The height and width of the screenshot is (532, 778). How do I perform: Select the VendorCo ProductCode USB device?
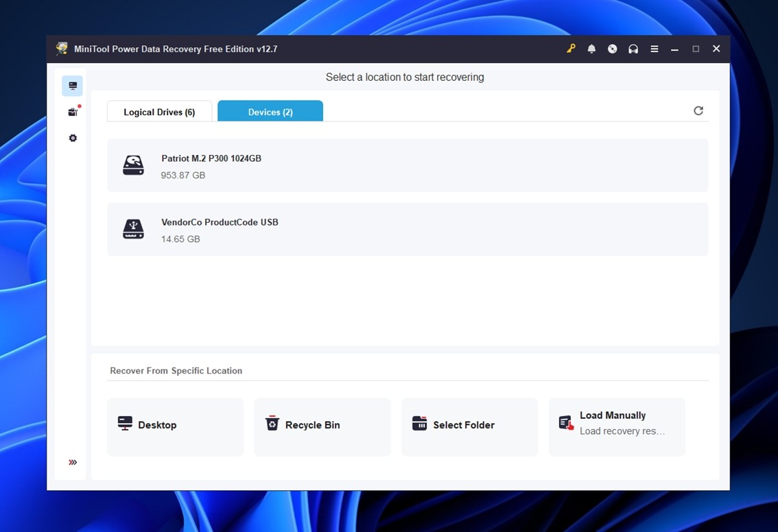click(x=408, y=230)
